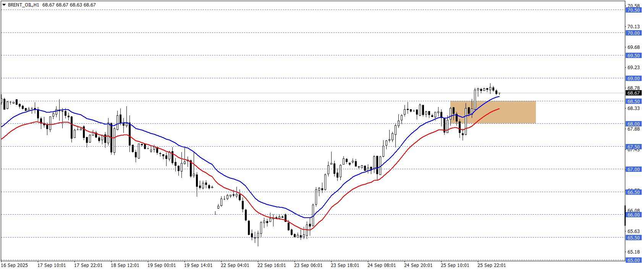Click the 68.50 price level label

[634, 101]
